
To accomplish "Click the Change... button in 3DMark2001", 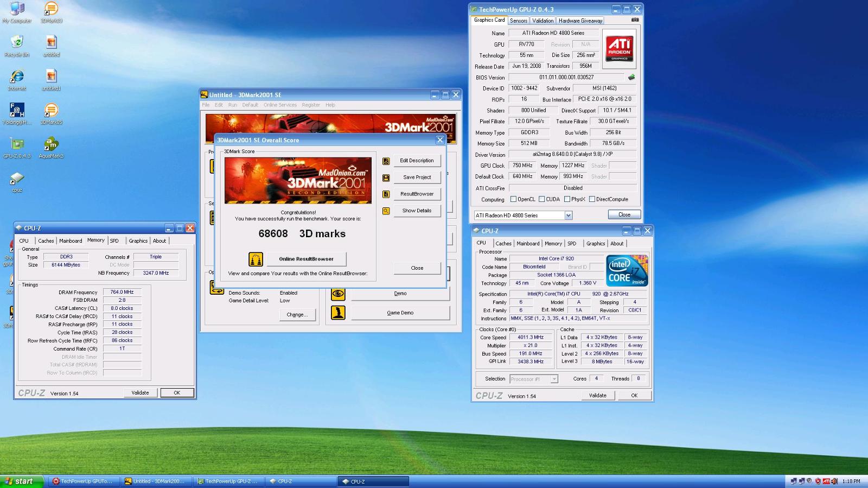I will pyautogui.click(x=297, y=315).
